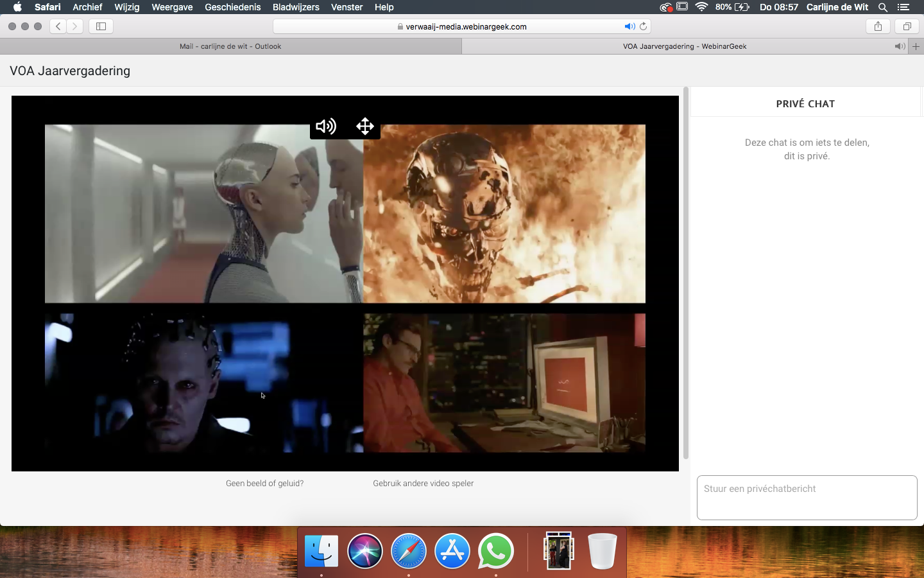Go back with Safari back arrow
The image size is (924, 578).
pyautogui.click(x=58, y=26)
